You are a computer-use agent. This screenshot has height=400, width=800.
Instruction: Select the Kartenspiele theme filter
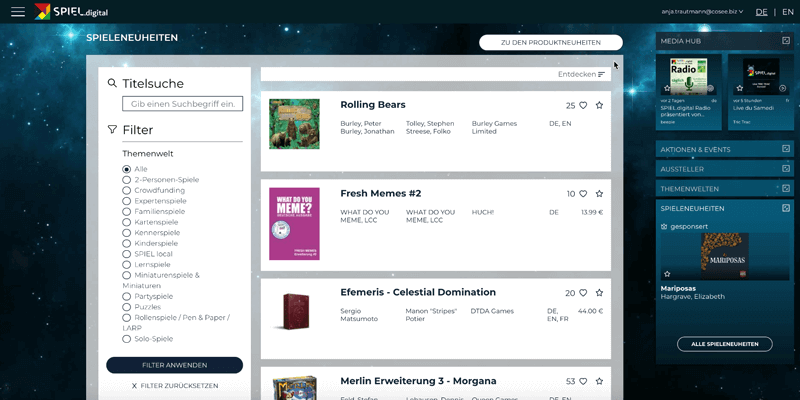tap(127, 222)
